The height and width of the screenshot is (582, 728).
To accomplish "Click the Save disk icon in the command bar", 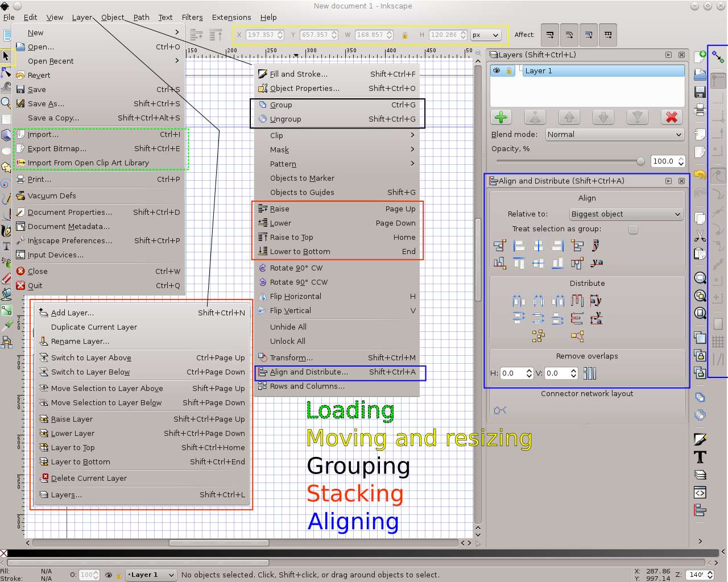I will (700, 92).
